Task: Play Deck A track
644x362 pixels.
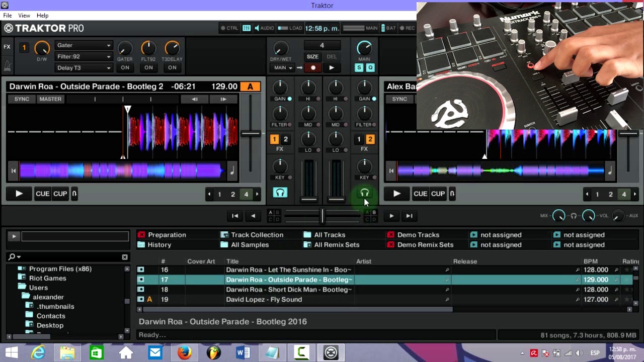Action: tap(19, 194)
